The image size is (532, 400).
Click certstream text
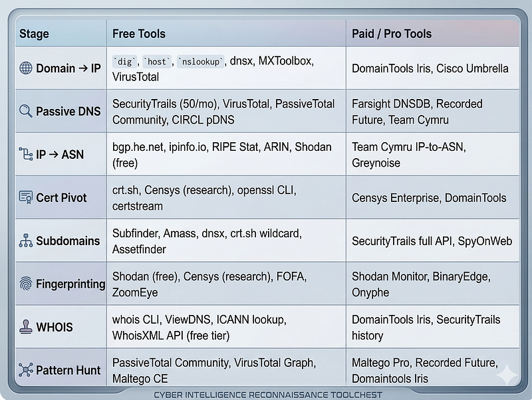coord(138,206)
